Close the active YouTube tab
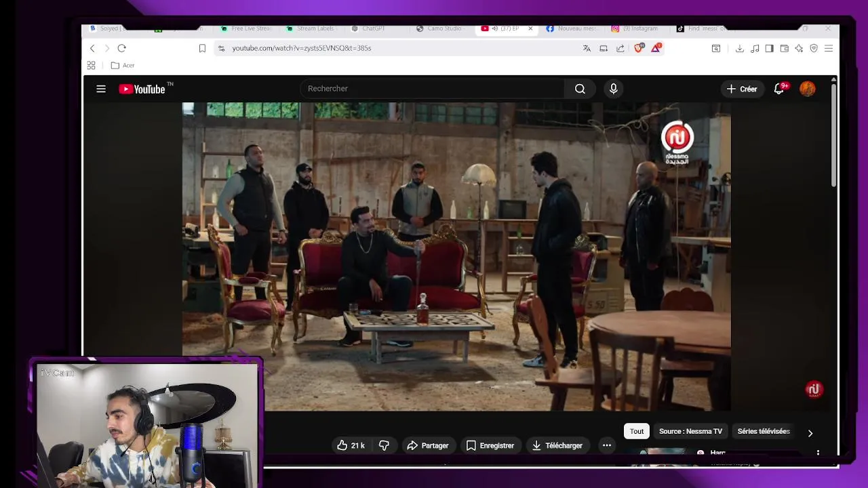This screenshot has height=488, width=868. point(530,28)
